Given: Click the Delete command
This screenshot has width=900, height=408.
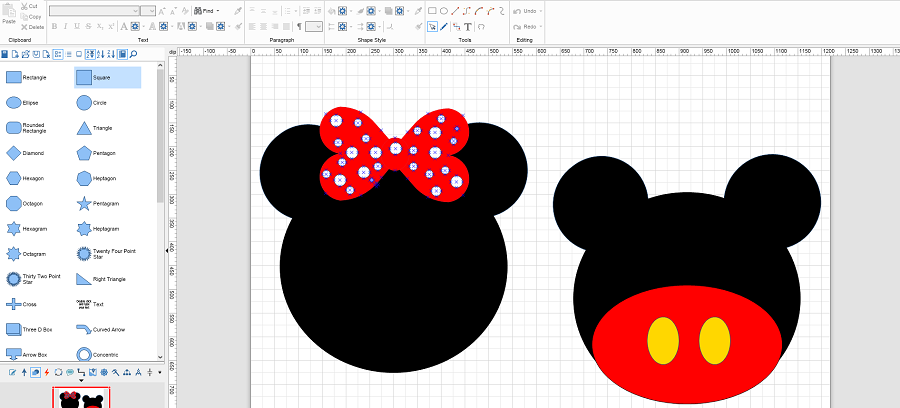Looking at the screenshot, I should [32, 27].
